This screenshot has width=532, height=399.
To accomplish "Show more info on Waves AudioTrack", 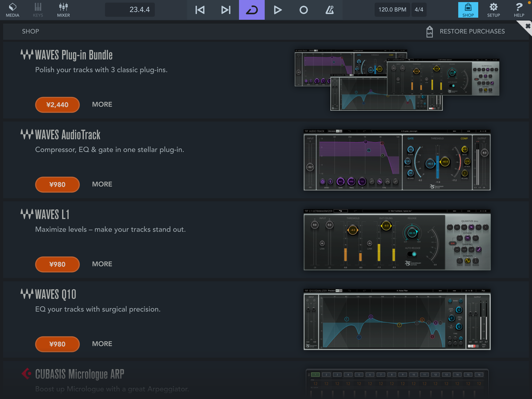I will click(x=102, y=184).
